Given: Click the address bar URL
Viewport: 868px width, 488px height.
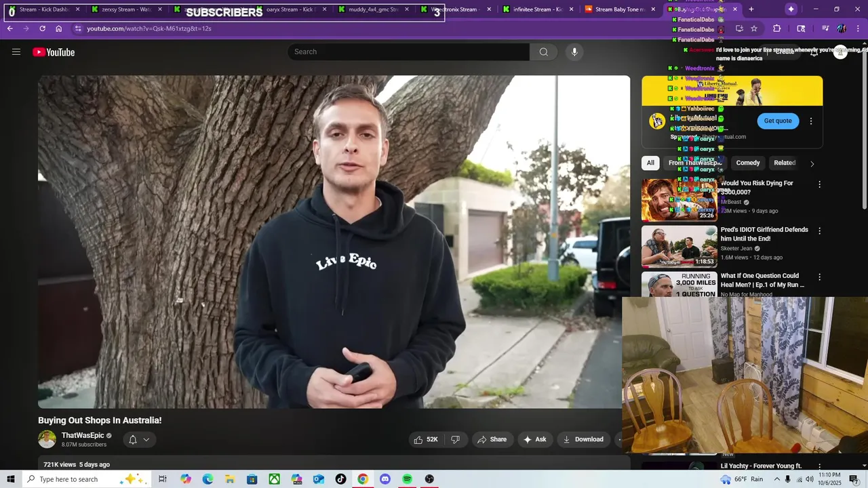Looking at the screenshot, I should (x=149, y=28).
